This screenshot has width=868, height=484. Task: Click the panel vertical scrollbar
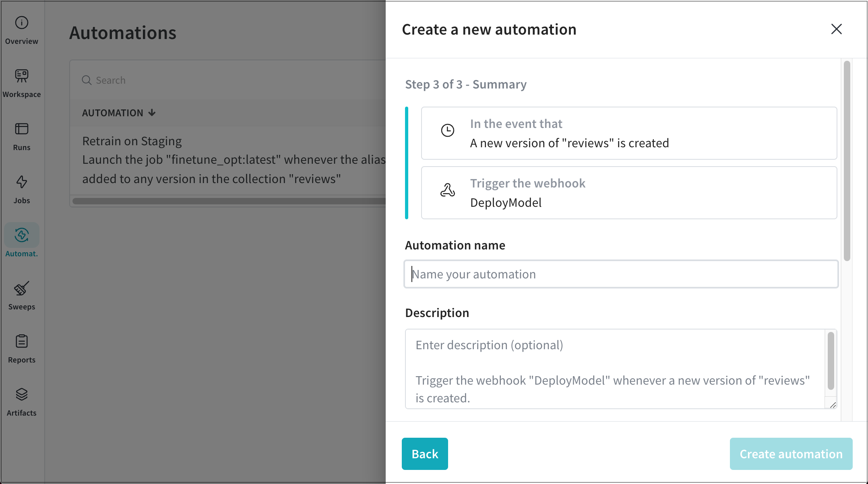click(x=847, y=161)
